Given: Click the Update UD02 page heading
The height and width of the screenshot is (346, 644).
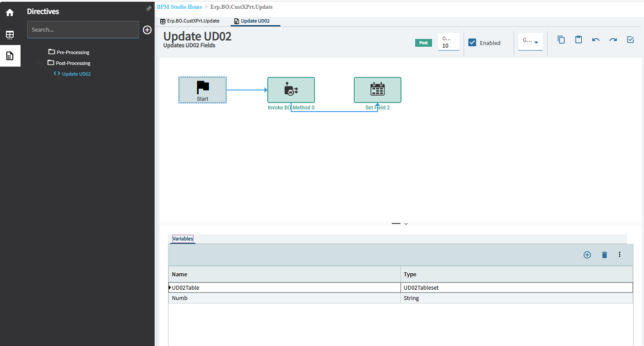Looking at the screenshot, I should pyautogui.click(x=197, y=36).
